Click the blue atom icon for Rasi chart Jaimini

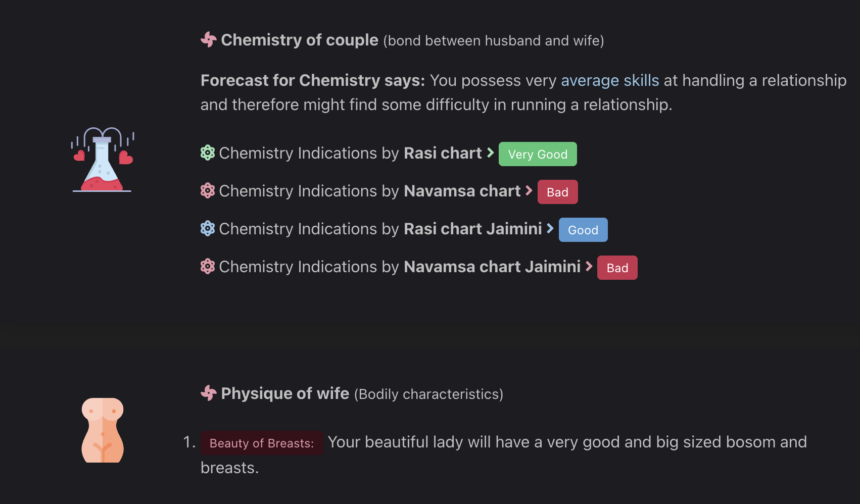[208, 228]
